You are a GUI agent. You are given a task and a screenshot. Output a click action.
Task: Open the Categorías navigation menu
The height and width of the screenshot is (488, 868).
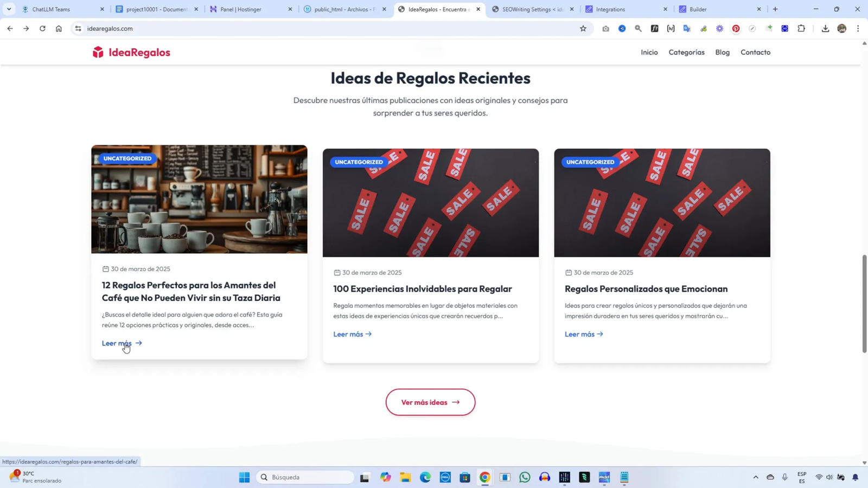point(686,52)
